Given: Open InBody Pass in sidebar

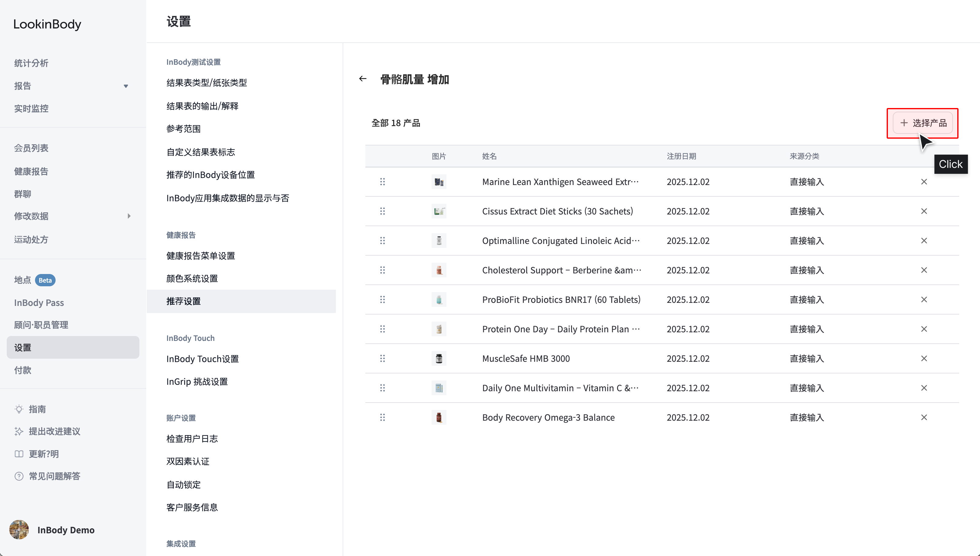Looking at the screenshot, I should (39, 303).
